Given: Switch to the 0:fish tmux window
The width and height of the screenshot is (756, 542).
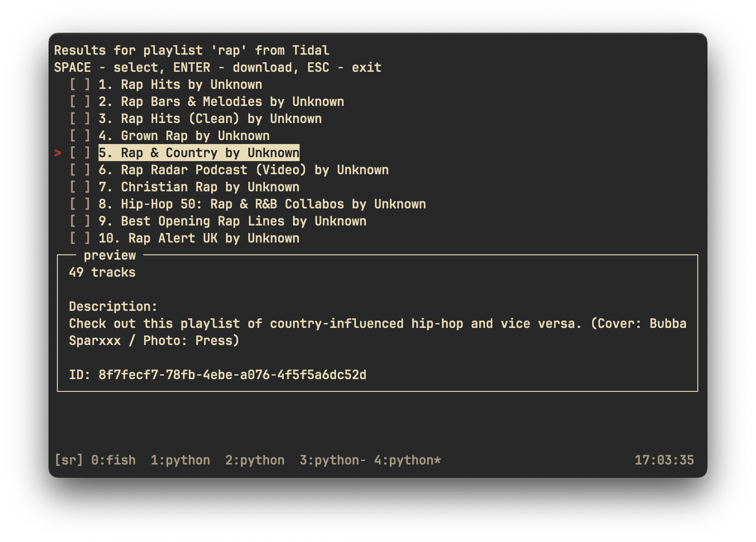Looking at the screenshot, I should point(113,460).
